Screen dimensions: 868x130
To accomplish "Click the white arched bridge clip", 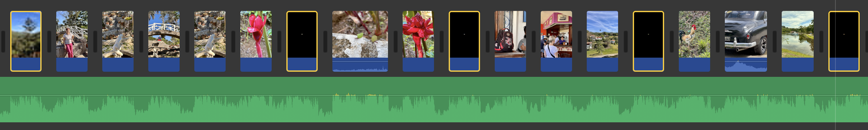I will pyautogui.click(x=164, y=41).
